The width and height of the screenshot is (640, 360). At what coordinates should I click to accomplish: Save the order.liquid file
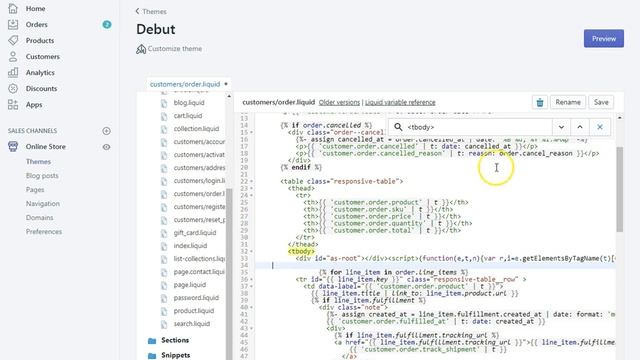point(601,102)
